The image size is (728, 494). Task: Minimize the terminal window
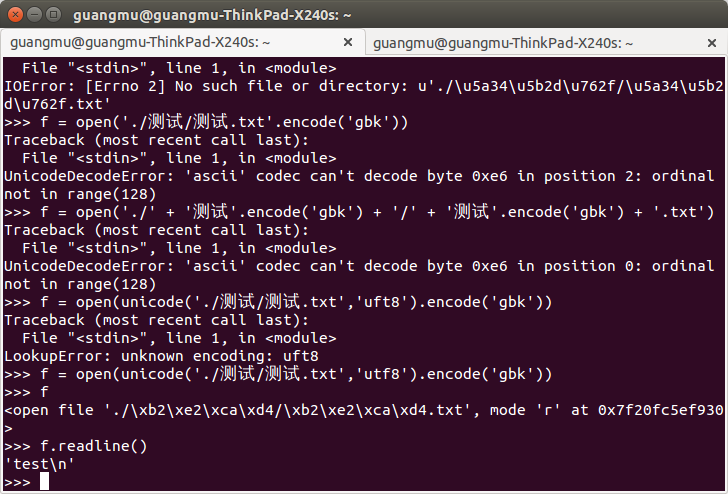tap(35, 15)
